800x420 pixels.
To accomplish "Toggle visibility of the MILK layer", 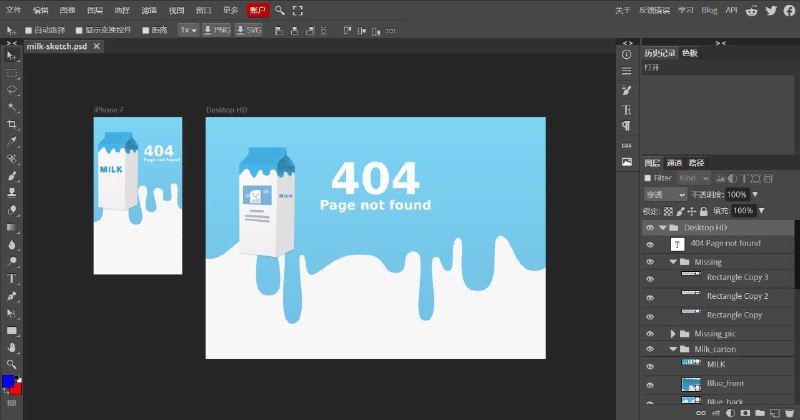I will [650, 366].
